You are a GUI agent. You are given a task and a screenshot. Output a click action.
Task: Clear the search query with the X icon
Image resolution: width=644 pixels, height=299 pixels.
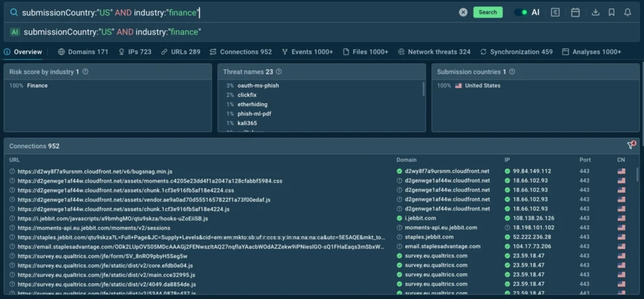(x=464, y=13)
